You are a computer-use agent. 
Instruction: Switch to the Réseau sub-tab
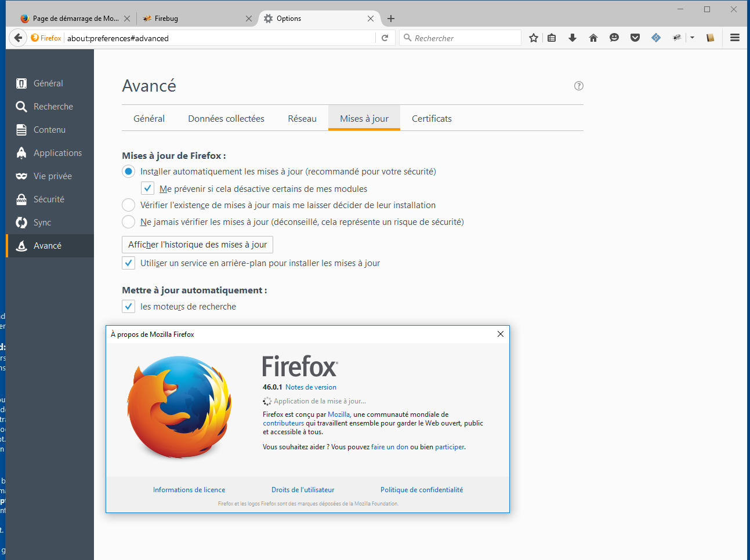(x=302, y=118)
